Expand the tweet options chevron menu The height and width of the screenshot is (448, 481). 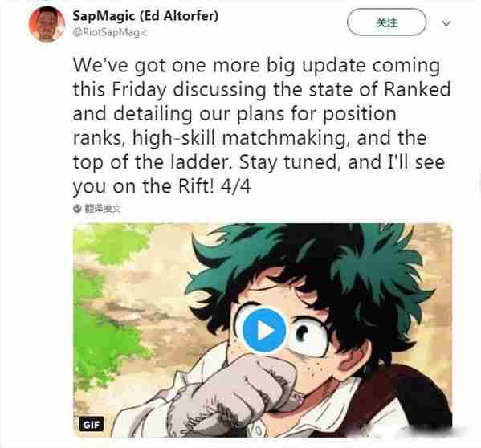click(x=446, y=23)
